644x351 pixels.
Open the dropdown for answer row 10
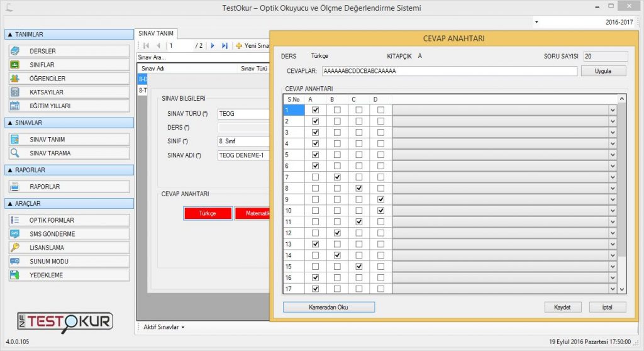(x=613, y=211)
